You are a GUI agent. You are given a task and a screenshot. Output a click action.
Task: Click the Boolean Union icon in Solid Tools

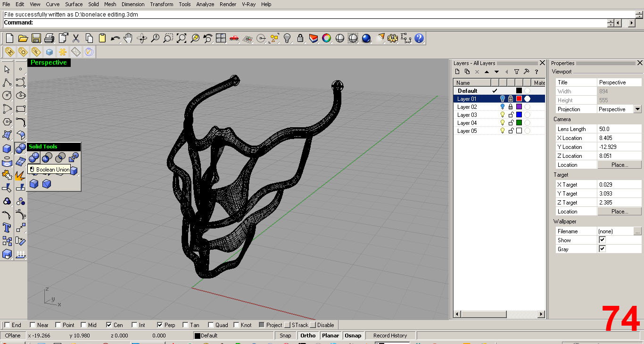pos(34,157)
